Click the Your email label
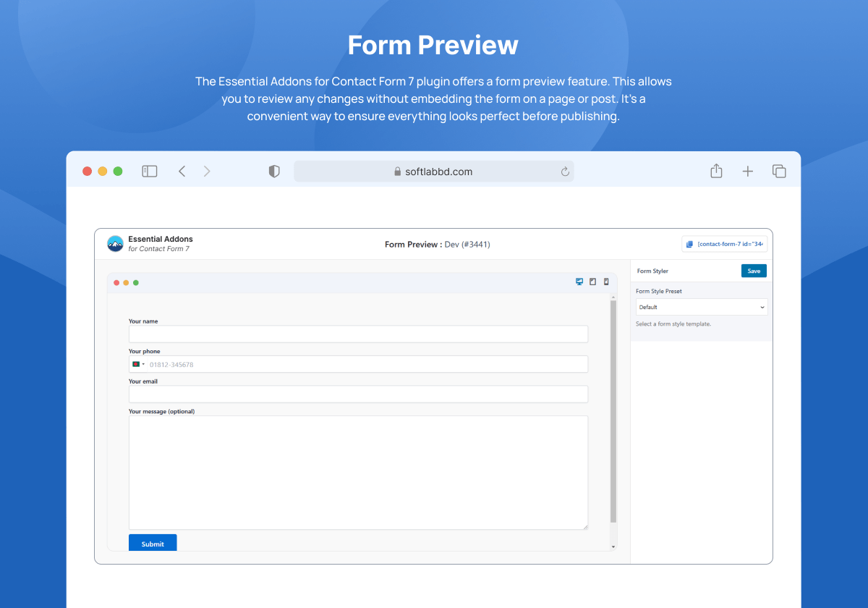 [143, 381]
